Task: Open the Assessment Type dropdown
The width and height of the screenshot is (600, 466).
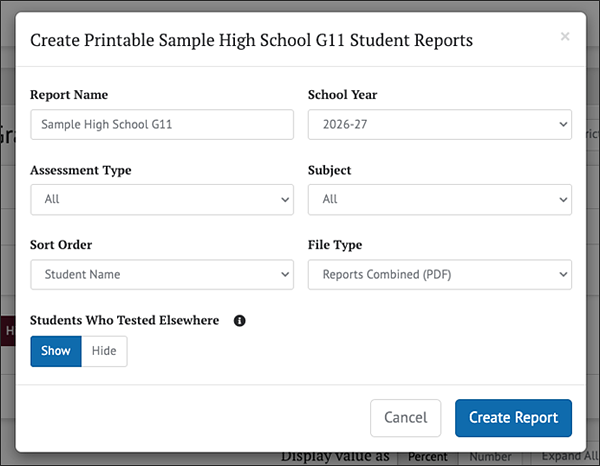Action: 162,199
